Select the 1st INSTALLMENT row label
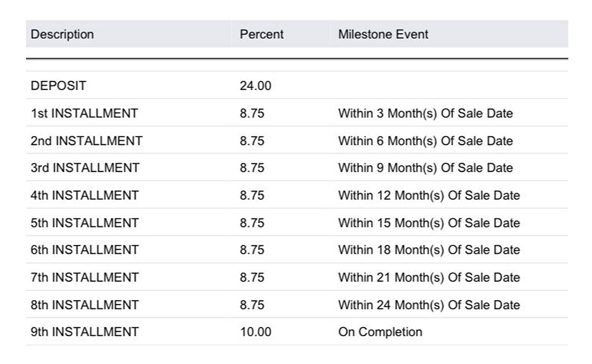 click(84, 113)
